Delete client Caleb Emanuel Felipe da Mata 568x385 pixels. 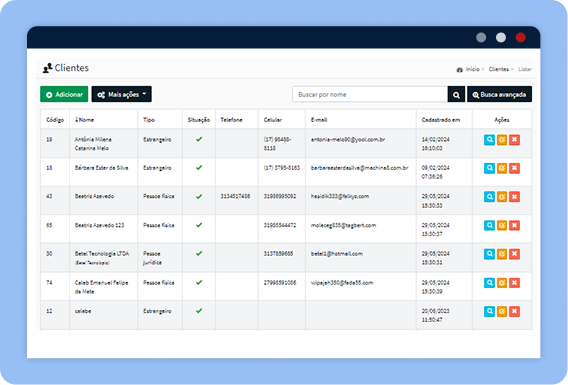coord(514,283)
